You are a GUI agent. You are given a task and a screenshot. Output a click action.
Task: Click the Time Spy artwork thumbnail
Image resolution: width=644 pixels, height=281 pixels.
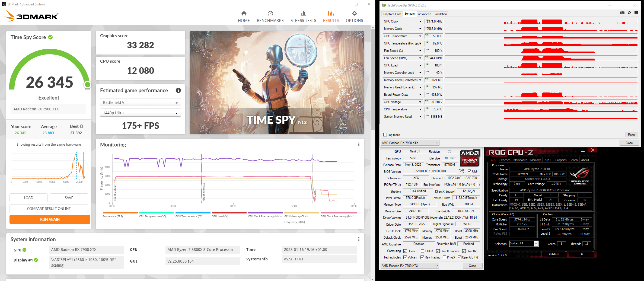point(277,83)
